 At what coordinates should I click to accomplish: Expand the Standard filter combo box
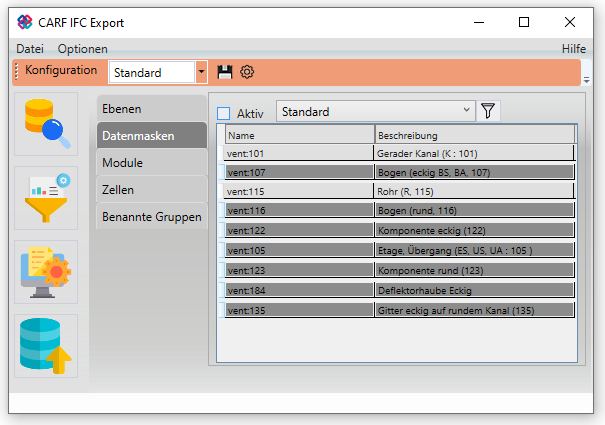pos(375,111)
